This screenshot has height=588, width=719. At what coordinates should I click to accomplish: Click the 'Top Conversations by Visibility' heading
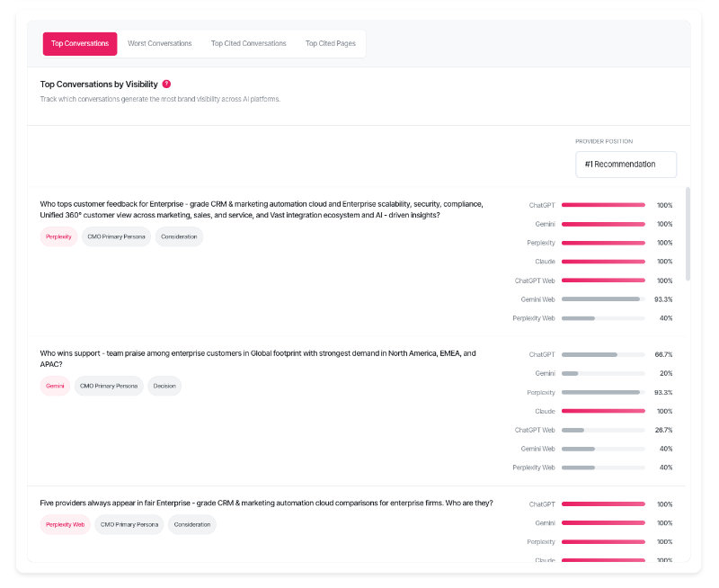[99, 85]
